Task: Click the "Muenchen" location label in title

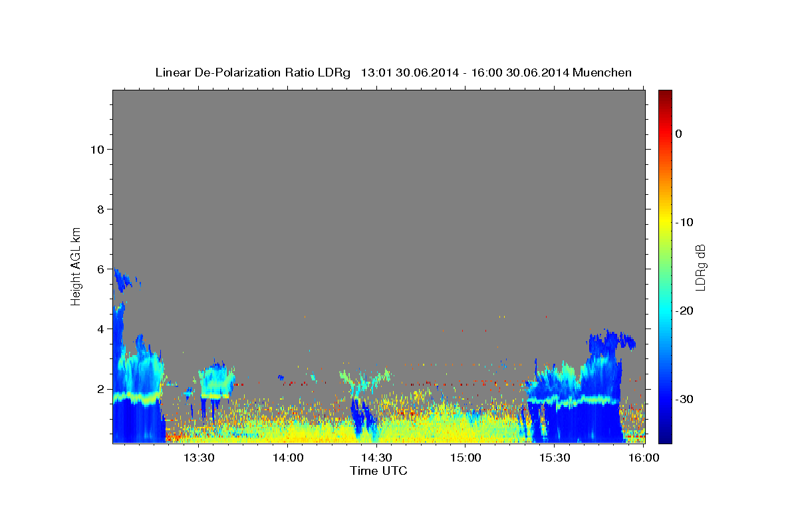Action: pyautogui.click(x=602, y=72)
